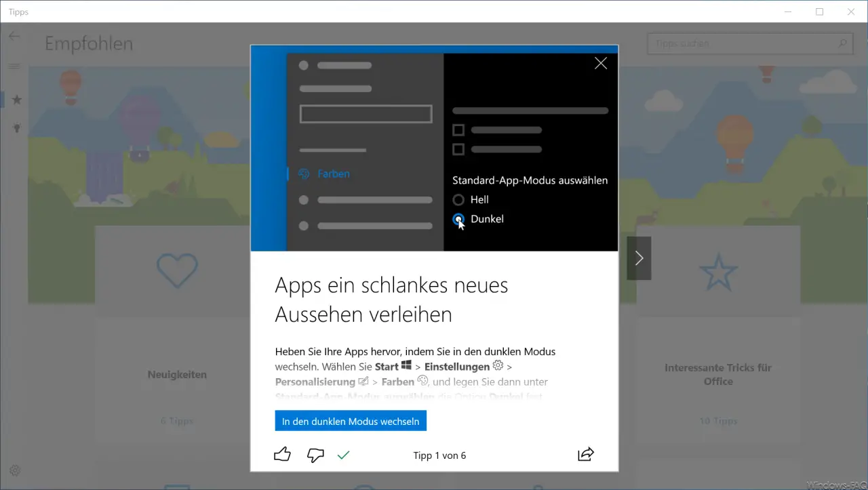868x490 pixels.
Task: Click the heart icon on Neuigkeiten card
Action: 177,270
